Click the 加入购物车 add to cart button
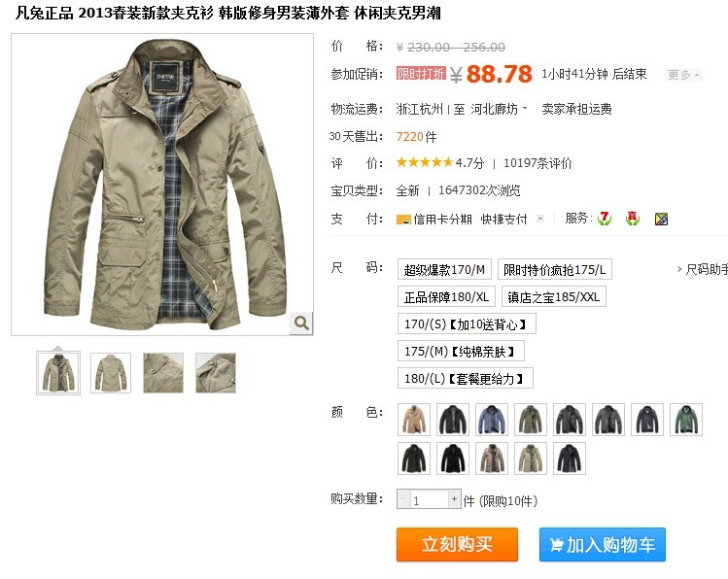The image size is (728, 579). coord(603,544)
